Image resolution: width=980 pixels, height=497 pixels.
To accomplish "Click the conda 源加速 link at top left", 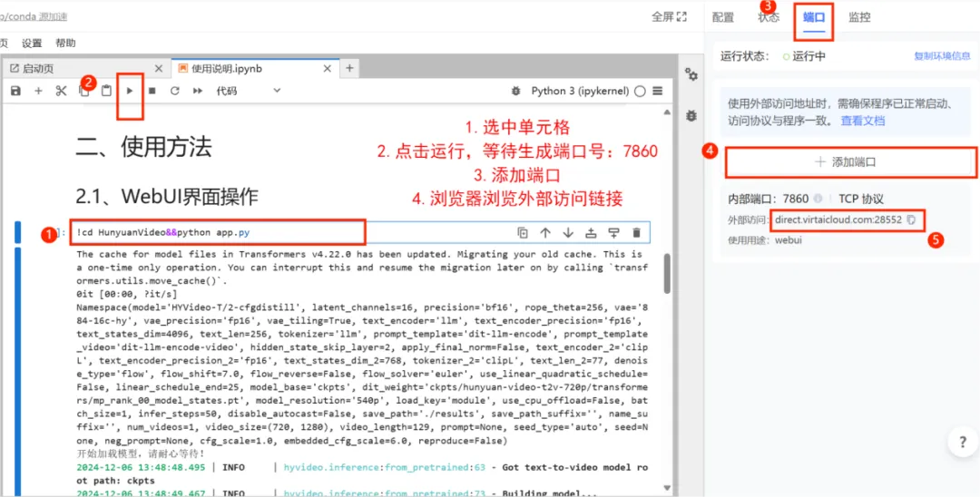I will (33, 17).
